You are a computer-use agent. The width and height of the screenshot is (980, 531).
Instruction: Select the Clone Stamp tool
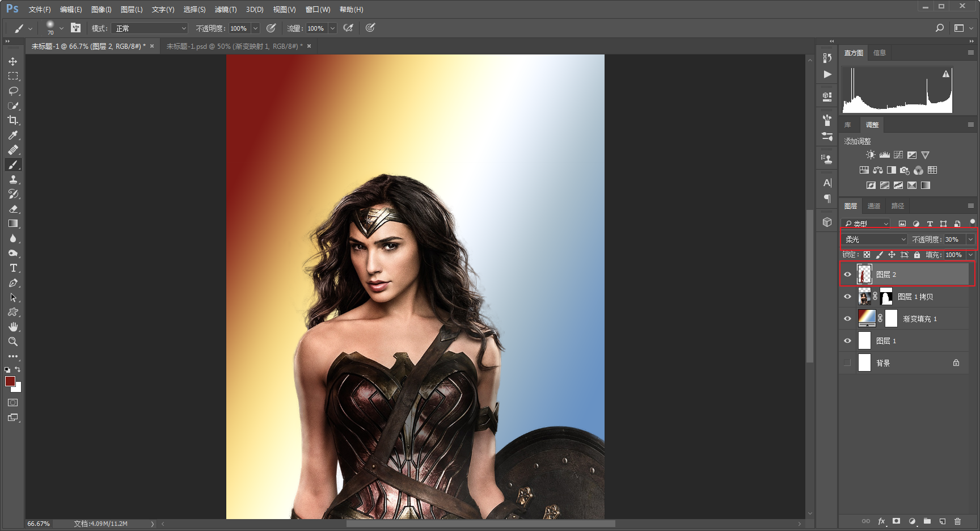[13, 179]
